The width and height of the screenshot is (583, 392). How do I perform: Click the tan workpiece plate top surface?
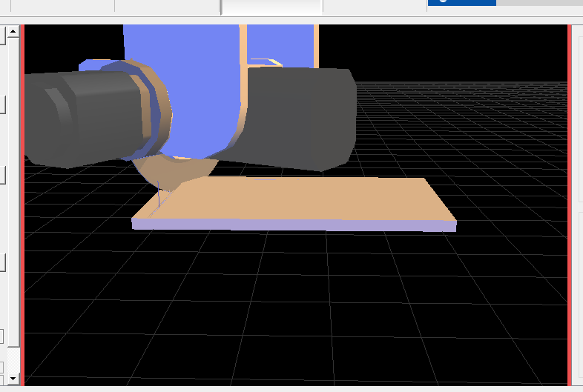312,200
